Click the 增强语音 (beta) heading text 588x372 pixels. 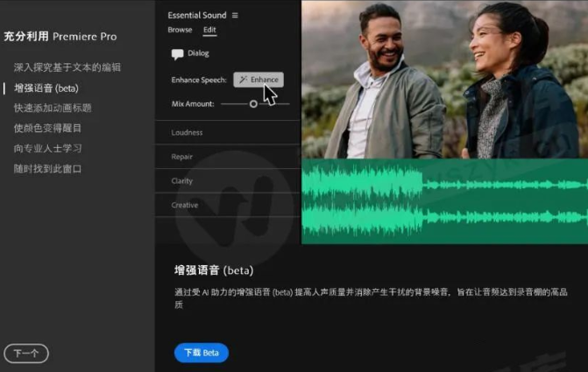coord(214,270)
